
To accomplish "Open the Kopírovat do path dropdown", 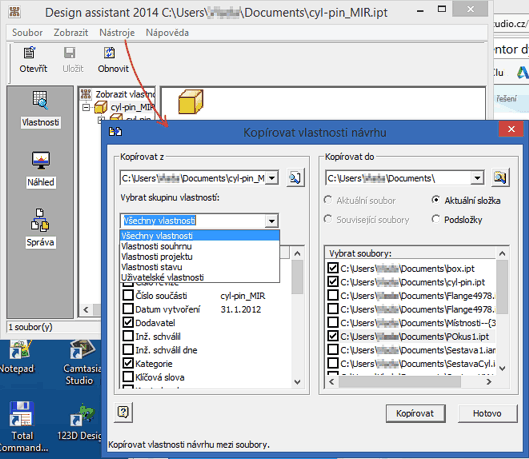I will (477, 178).
